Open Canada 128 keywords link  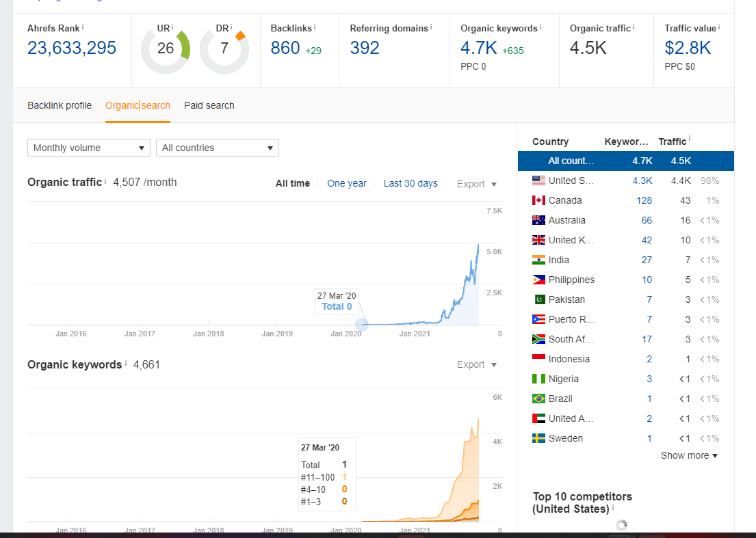[644, 200]
